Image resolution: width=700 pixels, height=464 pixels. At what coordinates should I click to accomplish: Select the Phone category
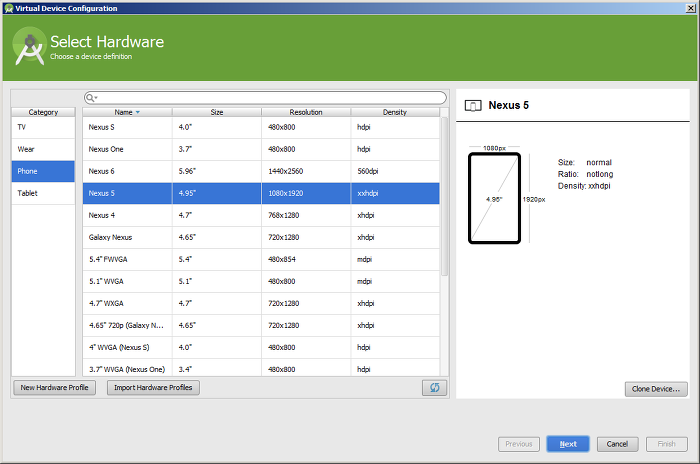43,171
